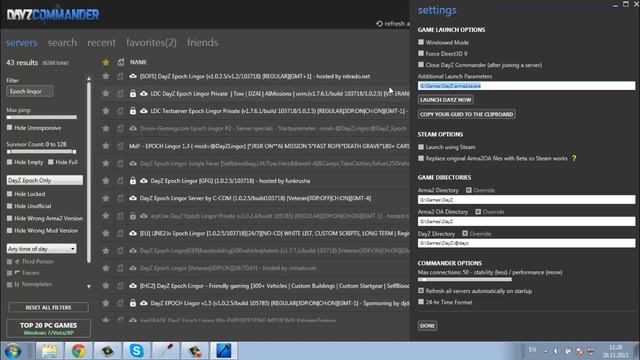Screen dimensions: 640x360
Task: Enable 24-hr Time Format
Action: 421,302
